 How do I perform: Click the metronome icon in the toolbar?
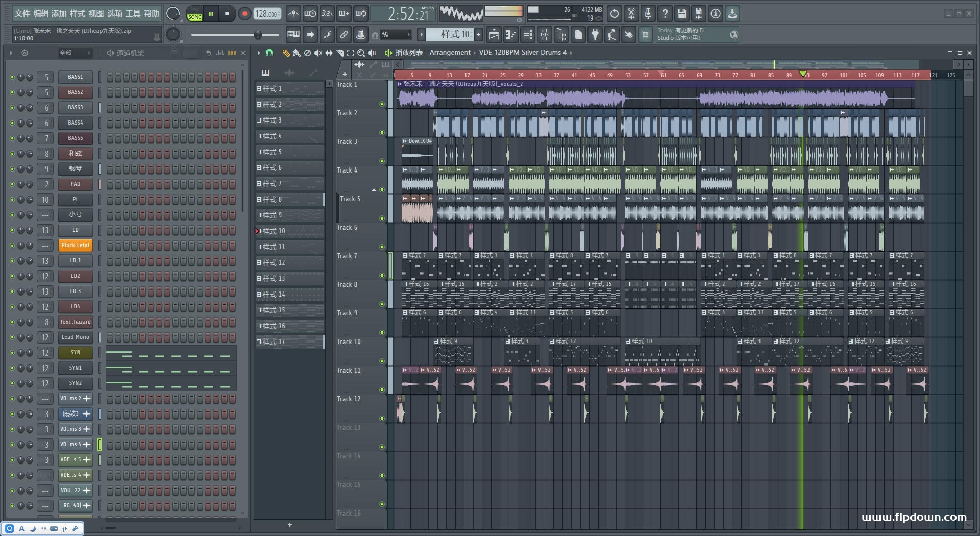point(293,14)
